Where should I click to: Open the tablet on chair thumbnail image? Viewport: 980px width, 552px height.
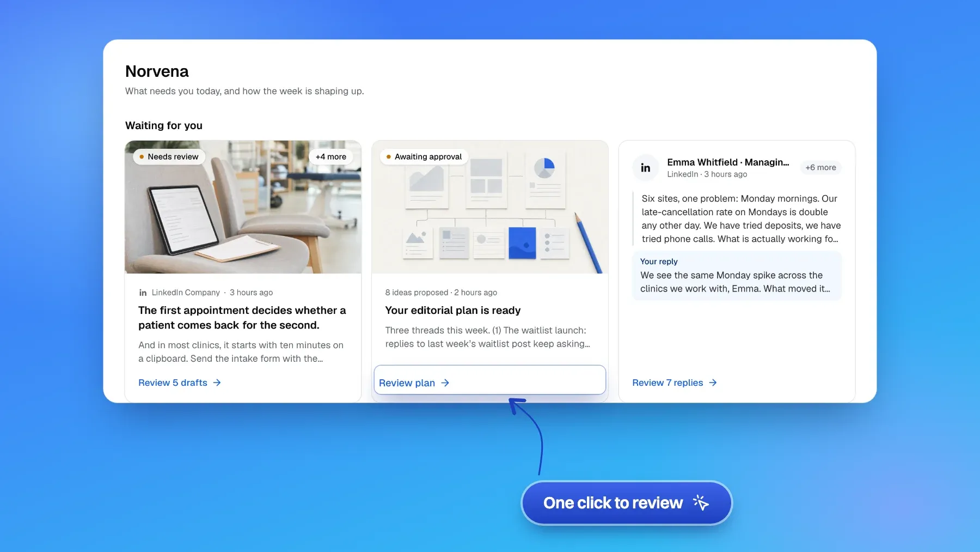tap(243, 207)
